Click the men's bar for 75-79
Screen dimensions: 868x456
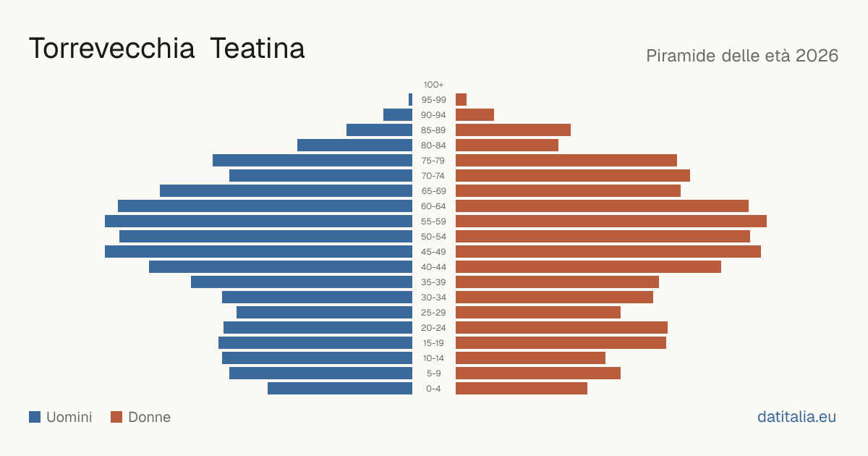point(312,161)
